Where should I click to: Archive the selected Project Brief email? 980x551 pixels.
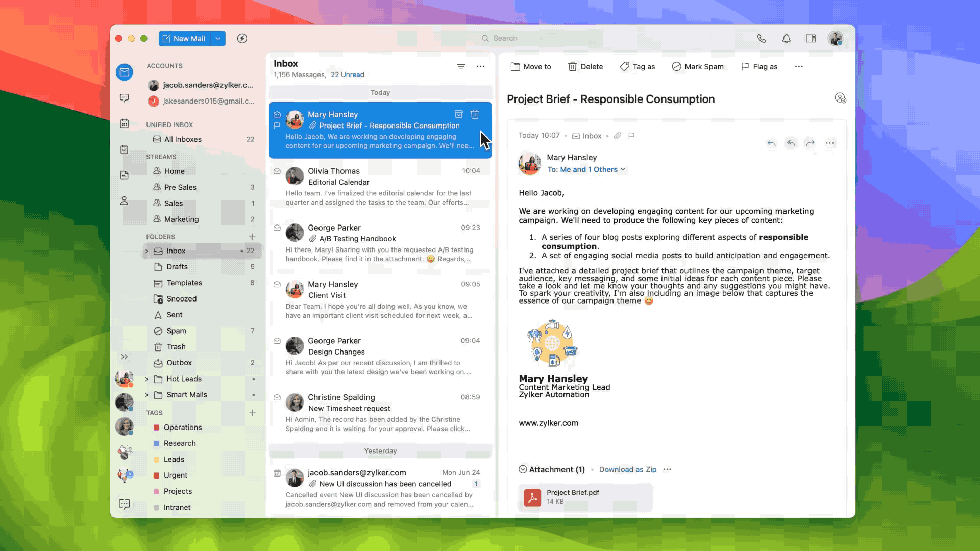(x=458, y=114)
